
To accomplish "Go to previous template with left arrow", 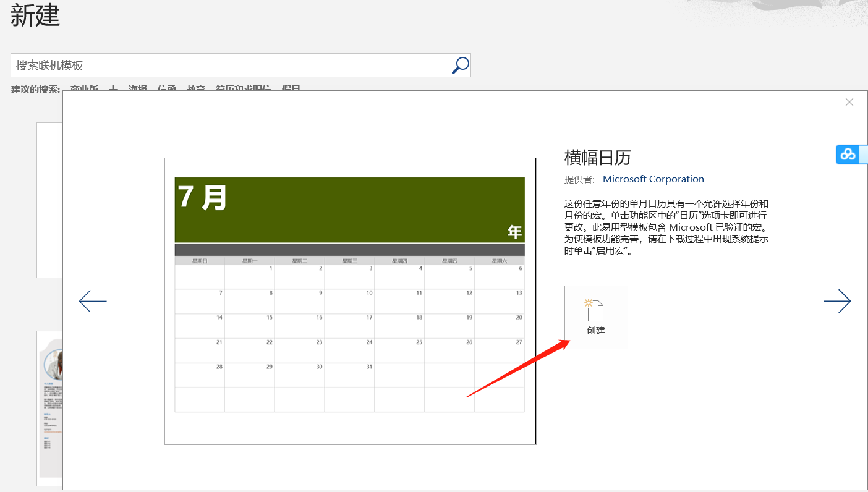I will pyautogui.click(x=93, y=301).
